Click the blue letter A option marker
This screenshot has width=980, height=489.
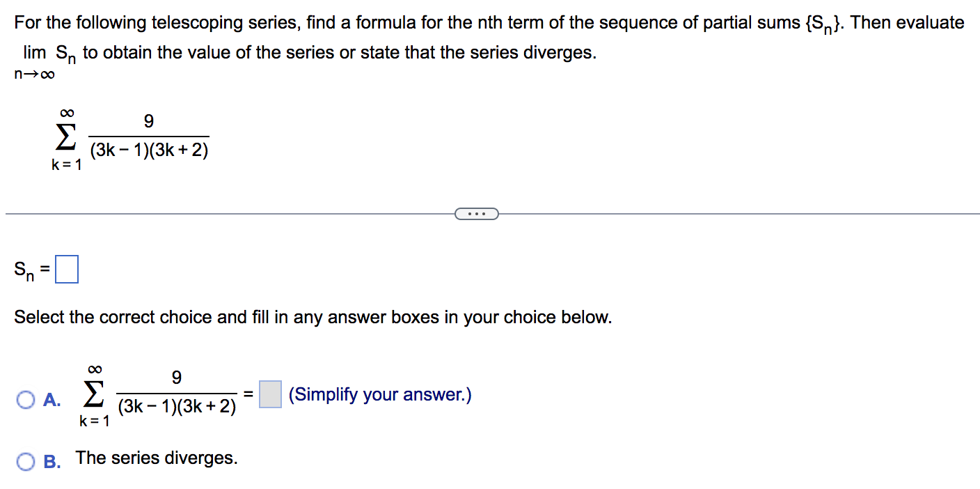[x=53, y=400]
